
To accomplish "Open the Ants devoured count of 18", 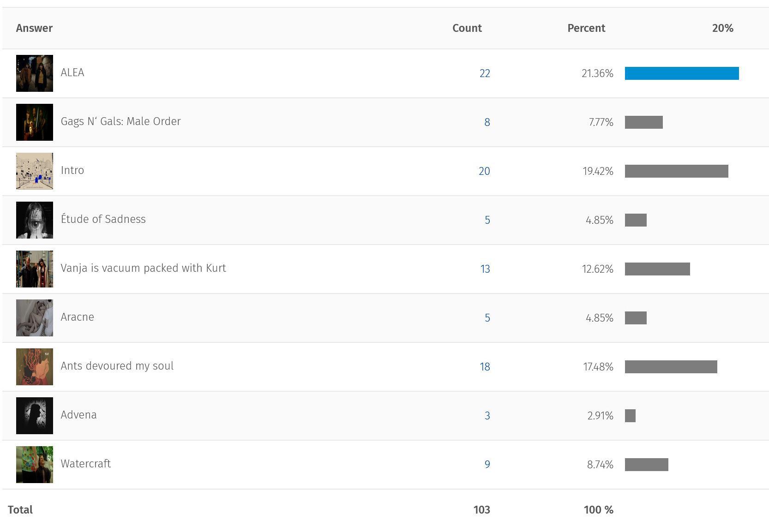I will (x=485, y=367).
